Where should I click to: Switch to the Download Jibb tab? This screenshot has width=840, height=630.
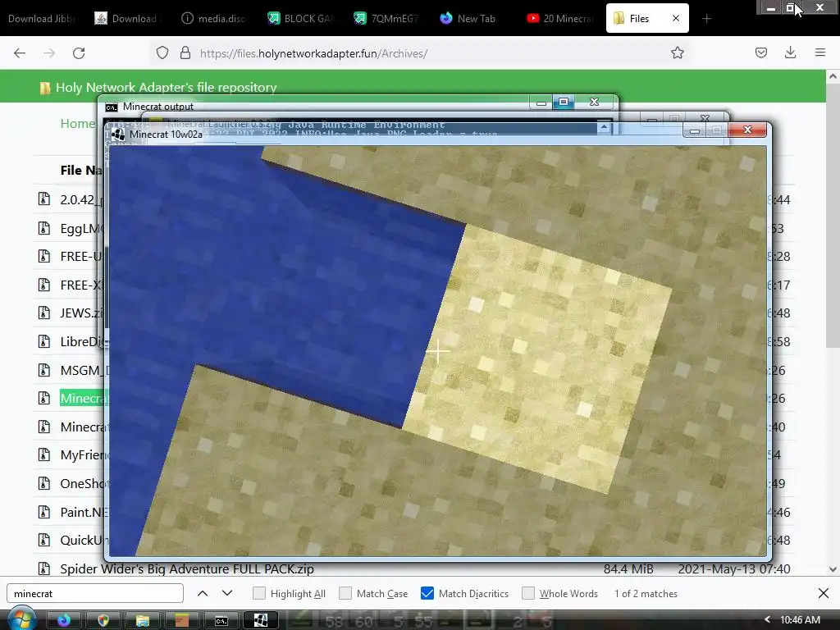(x=41, y=18)
